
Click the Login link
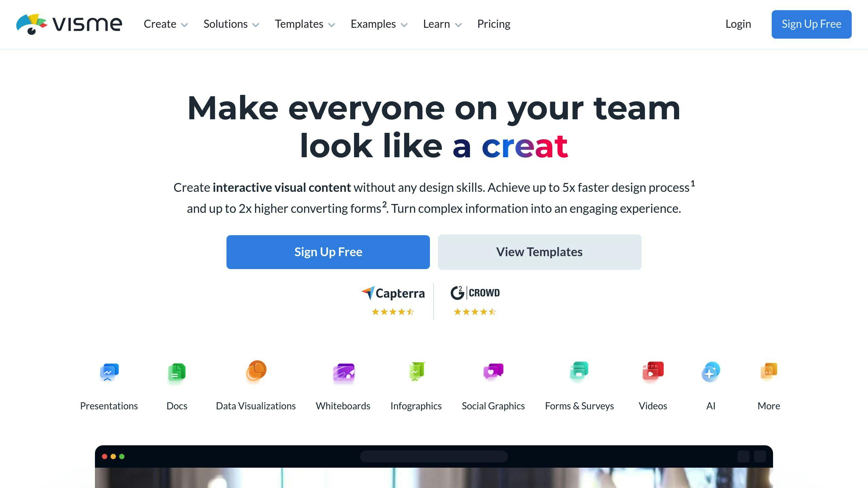click(x=737, y=24)
